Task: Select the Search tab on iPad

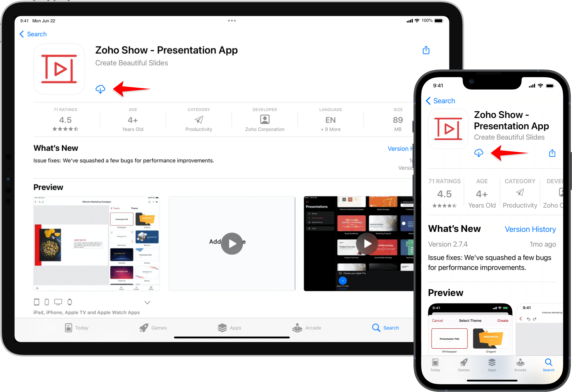Action: pyautogui.click(x=385, y=328)
